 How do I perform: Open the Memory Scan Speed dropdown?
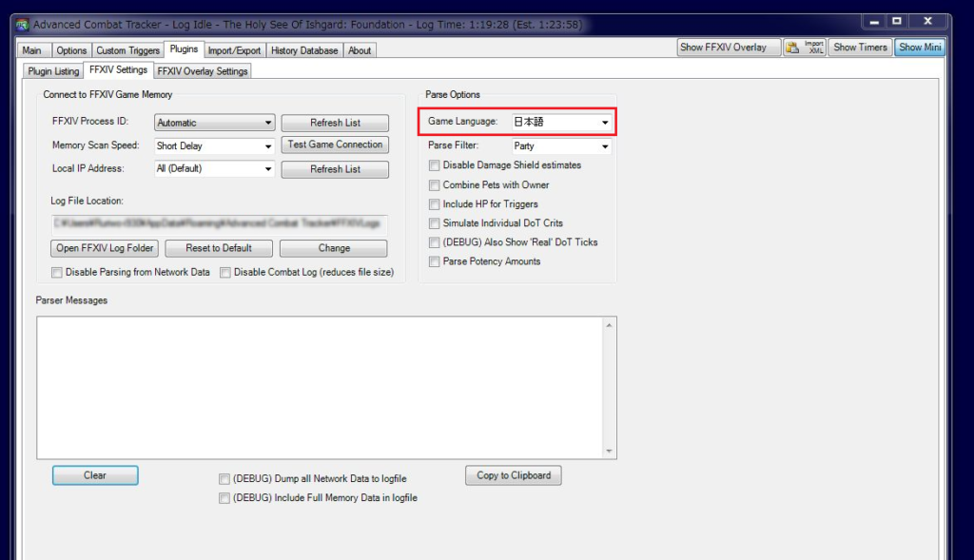click(x=214, y=145)
